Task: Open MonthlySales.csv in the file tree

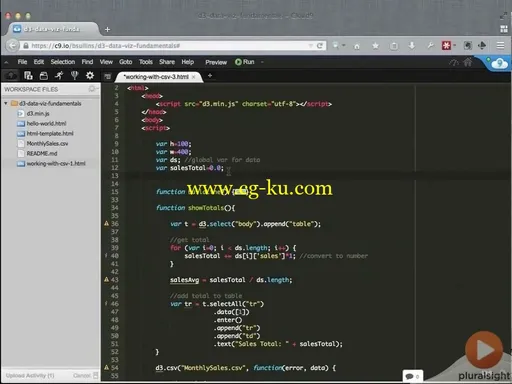Action: [x=47, y=144]
